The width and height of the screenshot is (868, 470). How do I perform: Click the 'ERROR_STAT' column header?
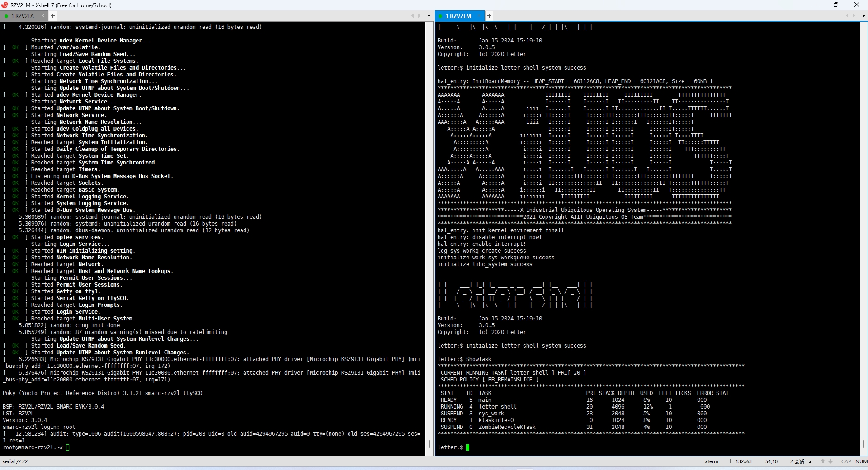[x=712, y=393]
